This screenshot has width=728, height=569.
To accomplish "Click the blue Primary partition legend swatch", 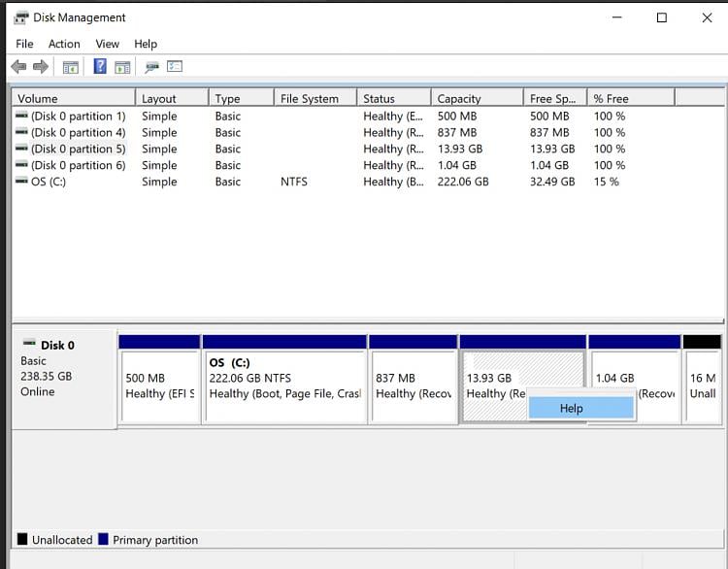I will pos(103,540).
